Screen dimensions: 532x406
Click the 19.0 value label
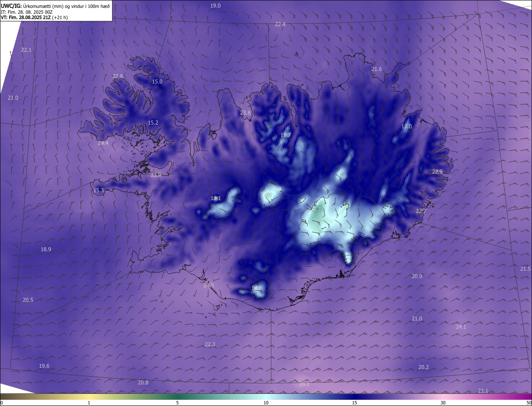tap(215, 5)
